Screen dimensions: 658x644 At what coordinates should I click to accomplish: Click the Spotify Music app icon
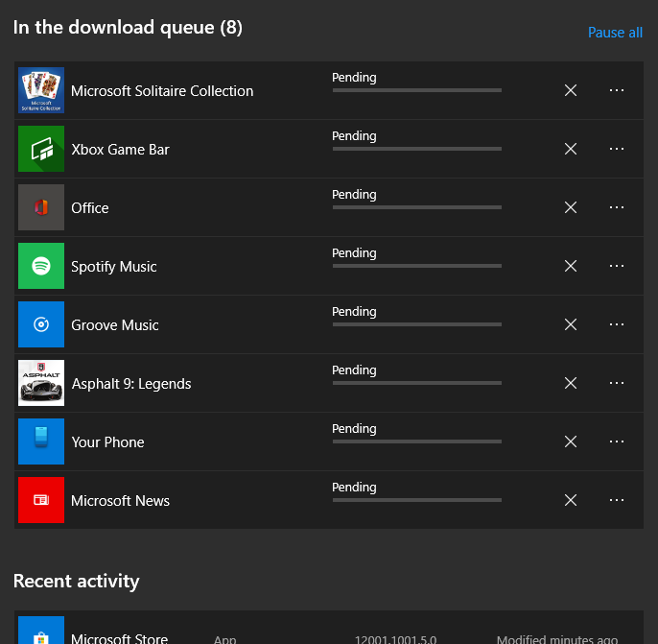pos(41,266)
